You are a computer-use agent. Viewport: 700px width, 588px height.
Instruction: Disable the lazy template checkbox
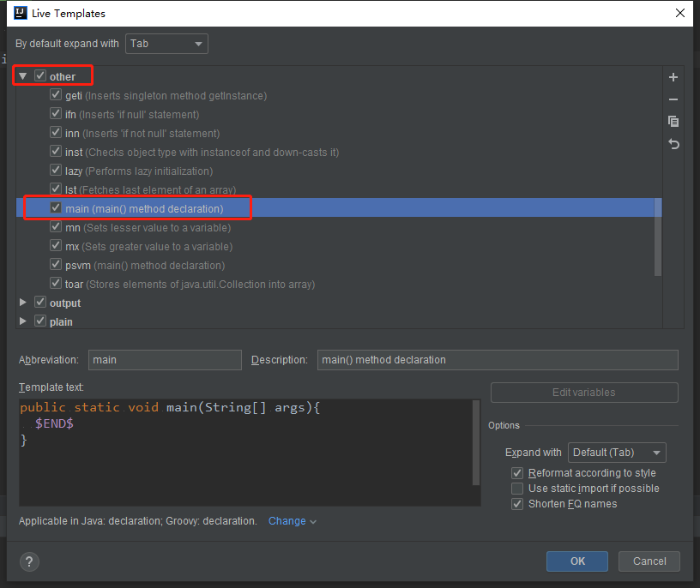[x=56, y=170]
